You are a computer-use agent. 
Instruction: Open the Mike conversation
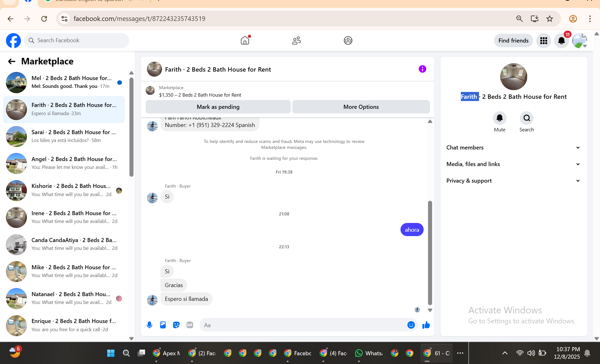(64, 271)
